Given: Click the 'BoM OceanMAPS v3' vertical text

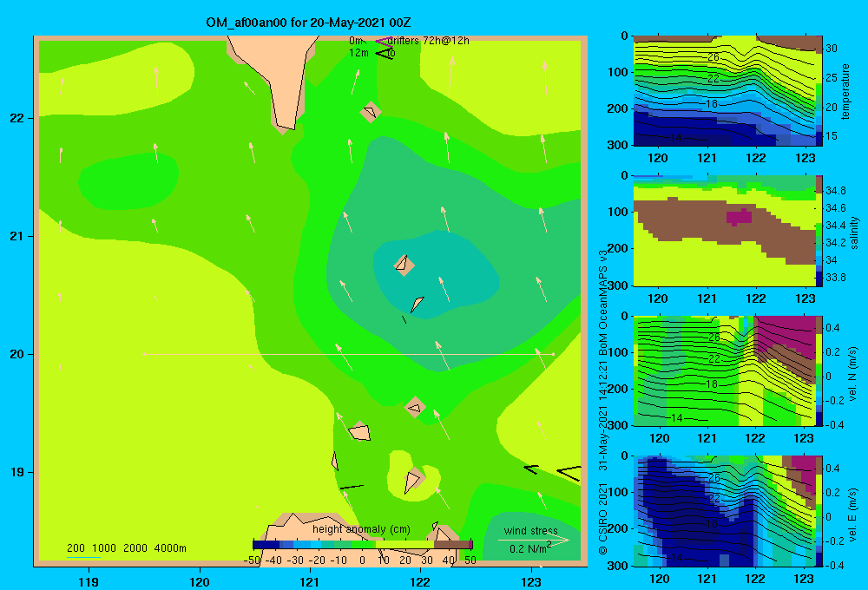Looking at the screenshot, I should tap(603, 303).
